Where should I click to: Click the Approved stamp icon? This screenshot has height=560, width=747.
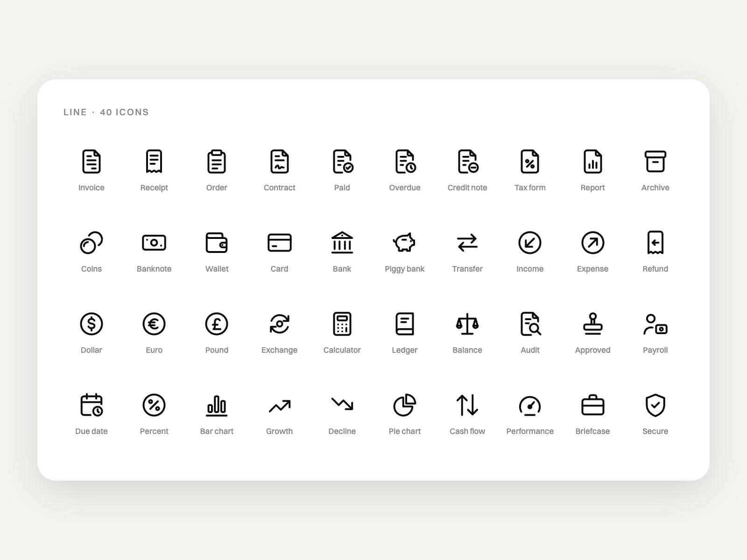[592, 324]
